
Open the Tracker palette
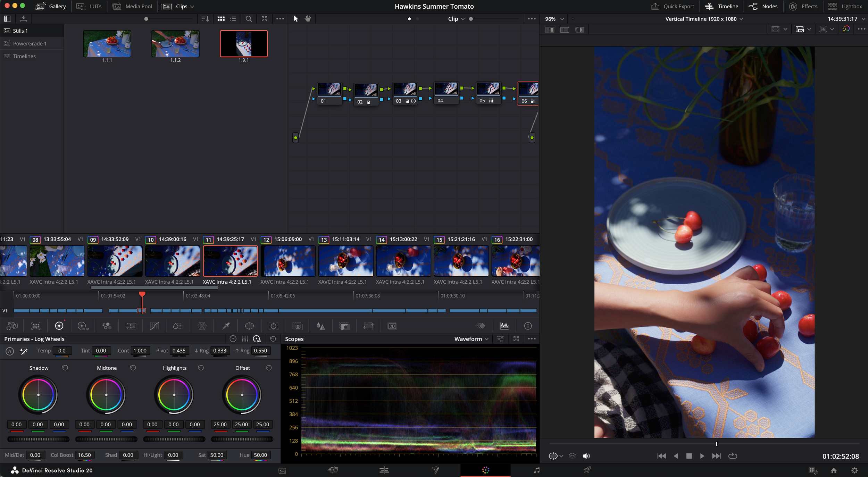273,326
